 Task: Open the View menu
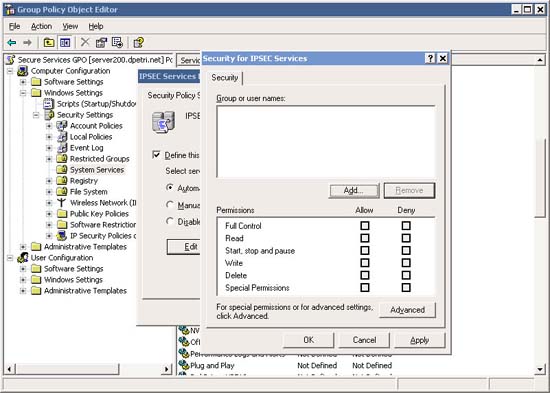click(70, 26)
